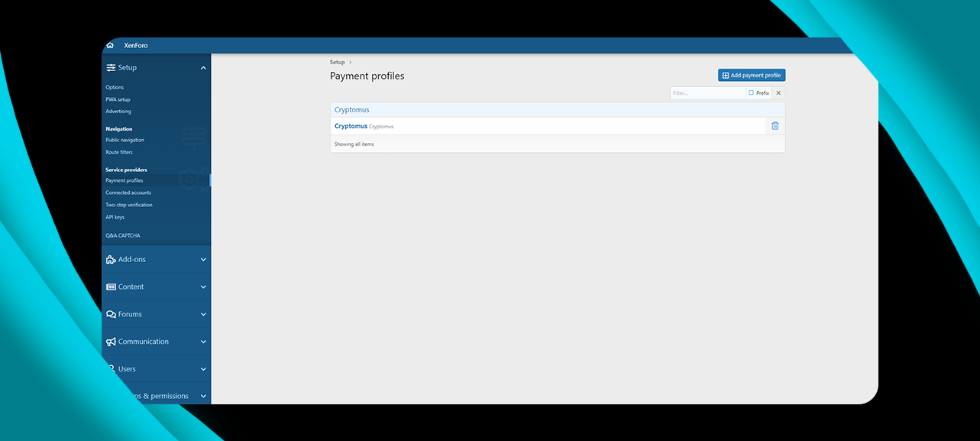
Task: Open Connected accounts
Action: point(128,193)
